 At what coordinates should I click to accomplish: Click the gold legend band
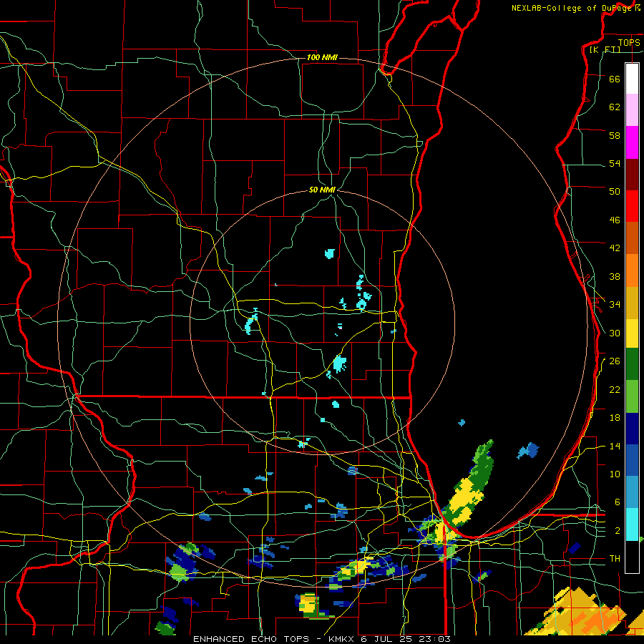pyautogui.click(x=632, y=303)
